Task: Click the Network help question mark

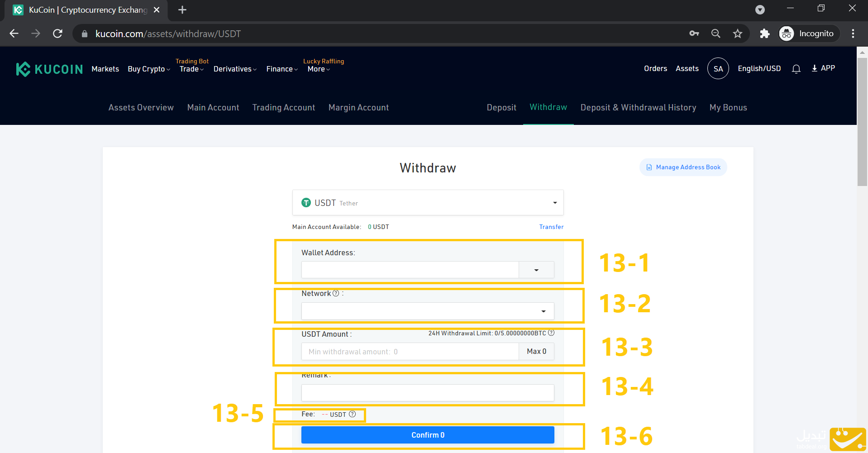Action: pyautogui.click(x=336, y=293)
